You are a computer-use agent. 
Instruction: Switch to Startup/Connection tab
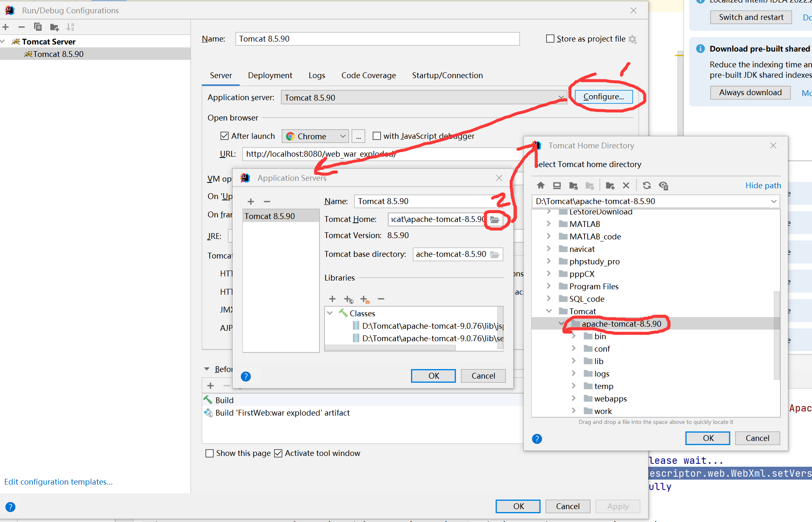click(x=448, y=76)
